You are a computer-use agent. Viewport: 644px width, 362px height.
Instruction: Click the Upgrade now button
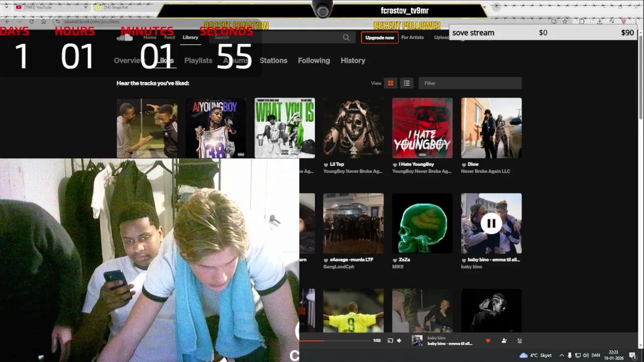coord(379,38)
